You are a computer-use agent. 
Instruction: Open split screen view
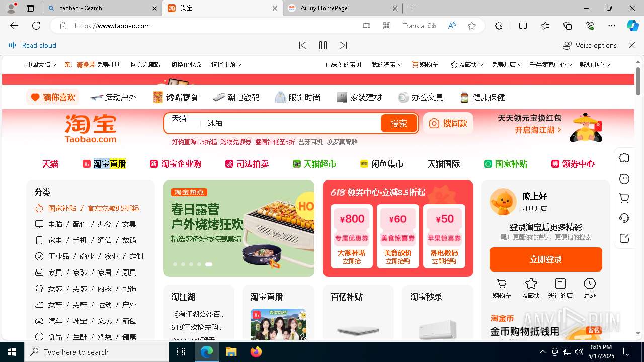pyautogui.click(x=523, y=26)
